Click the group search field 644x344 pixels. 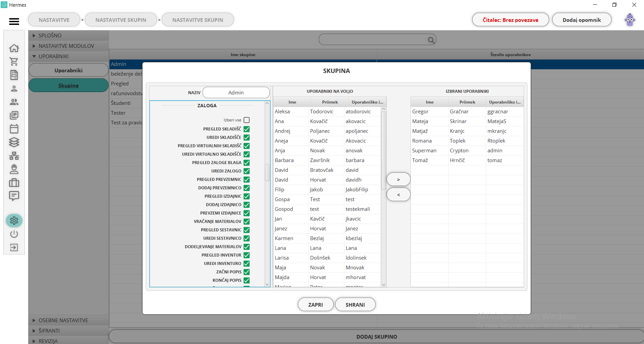[377, 40]
